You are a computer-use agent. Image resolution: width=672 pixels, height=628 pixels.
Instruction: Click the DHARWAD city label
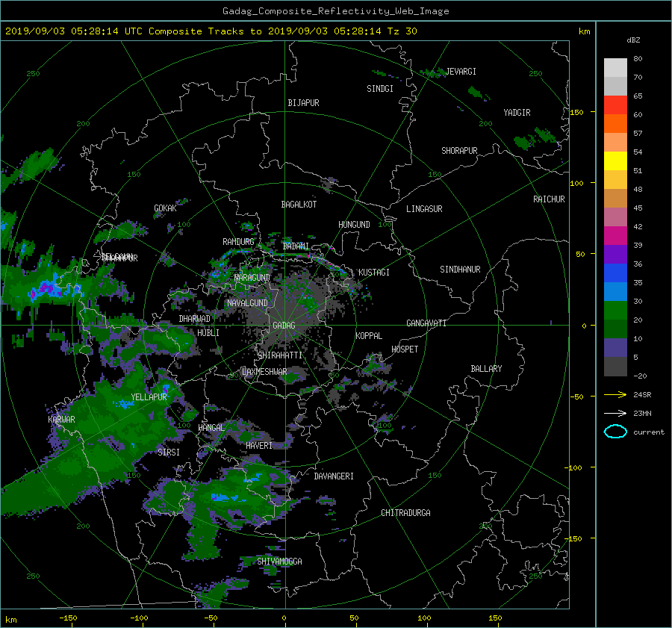coord(195,319)
